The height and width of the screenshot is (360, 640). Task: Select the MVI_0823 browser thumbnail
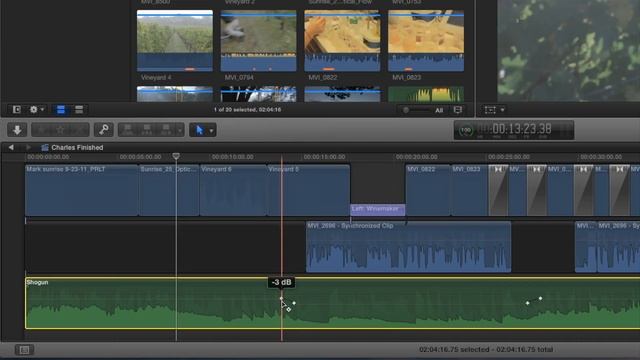tap(426, 40)
